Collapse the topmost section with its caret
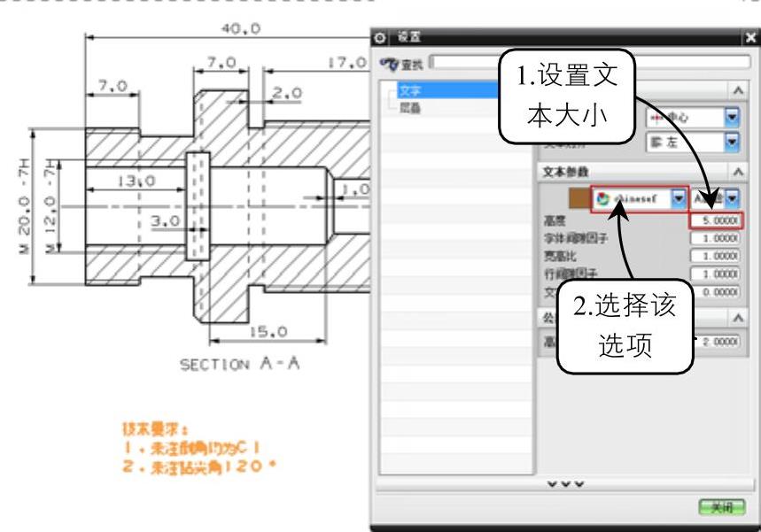Viewport: 761px width, 532px height. point(738,90)
